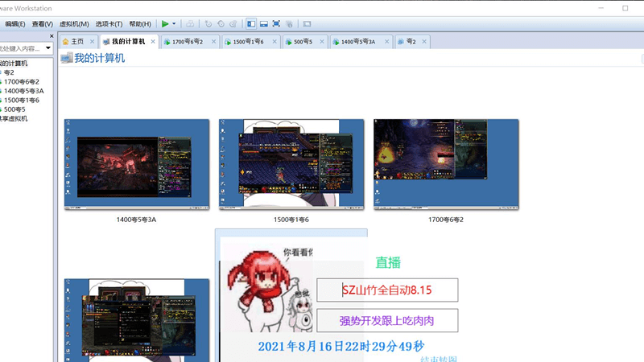Open the Snapshot Manager toolbar icon

(233, 24)
